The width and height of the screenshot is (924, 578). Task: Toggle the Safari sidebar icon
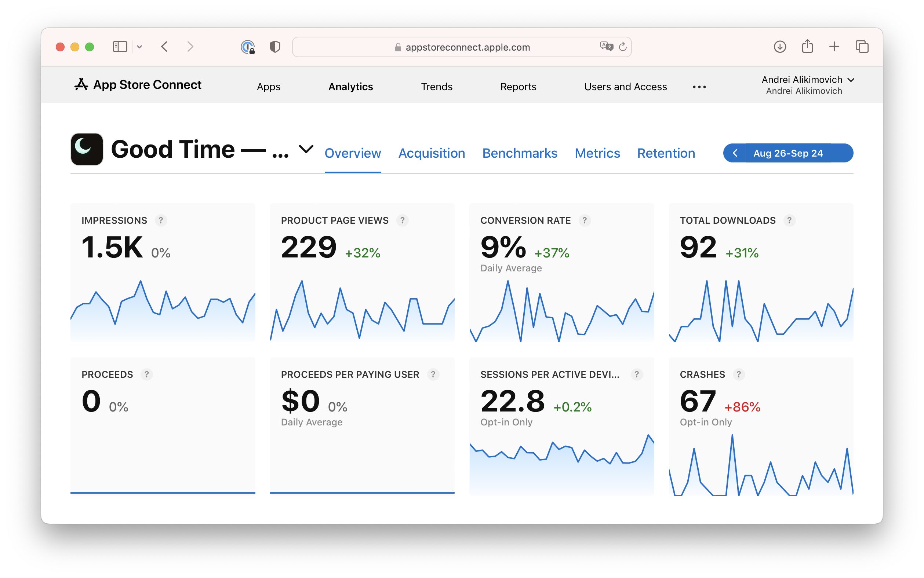point(120,47)
